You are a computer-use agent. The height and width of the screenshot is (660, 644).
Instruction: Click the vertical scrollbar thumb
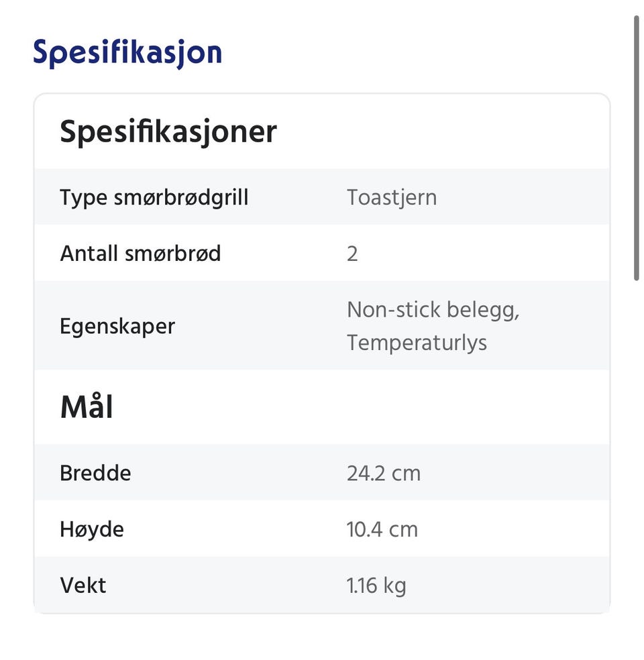[x=637, y=148]
